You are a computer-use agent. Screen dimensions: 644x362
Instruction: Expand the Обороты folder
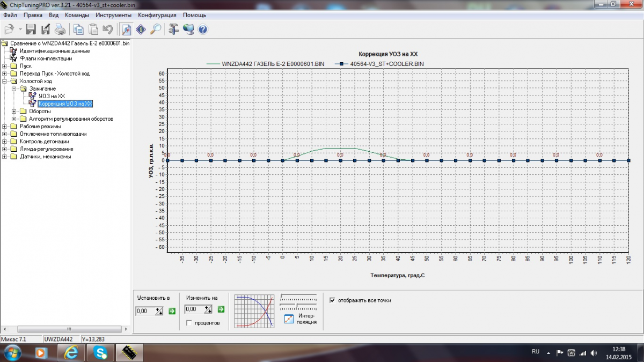[x=14, y=111]
